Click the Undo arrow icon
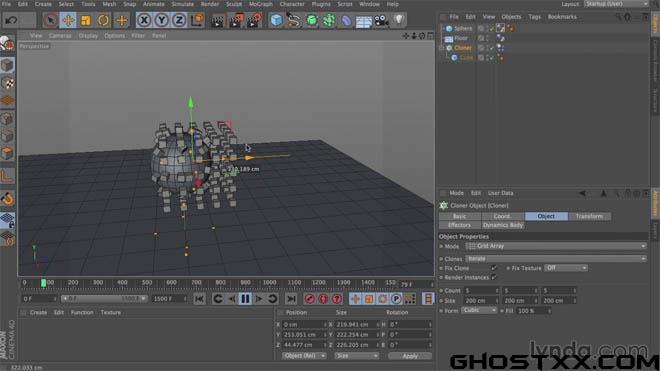Screen dimensions: 660x371 [11, 20]
